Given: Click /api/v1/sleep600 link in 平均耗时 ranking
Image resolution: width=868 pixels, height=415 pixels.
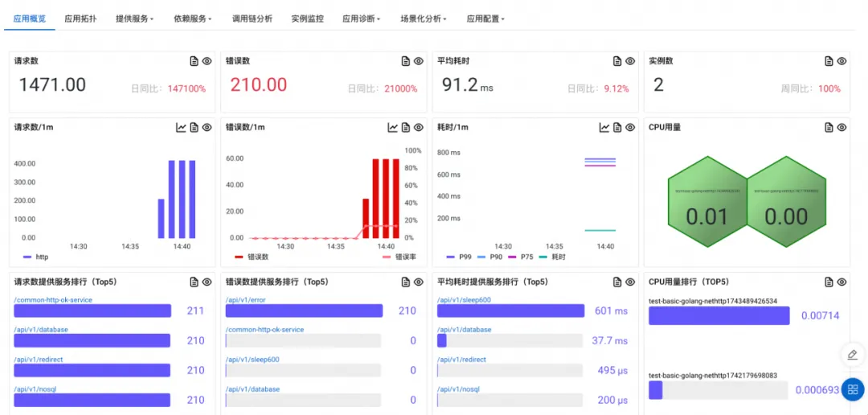Looking at the screenshot, I should coord(464,300).
